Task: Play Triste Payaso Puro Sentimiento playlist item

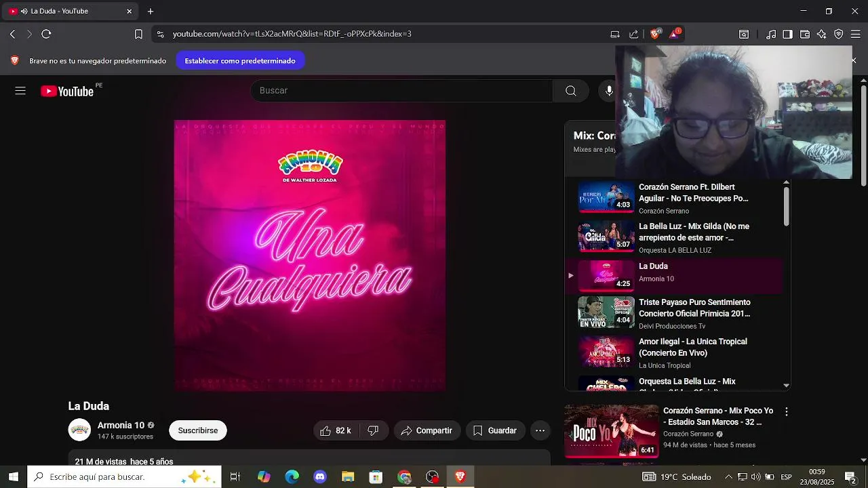Action: click(674, 313)
